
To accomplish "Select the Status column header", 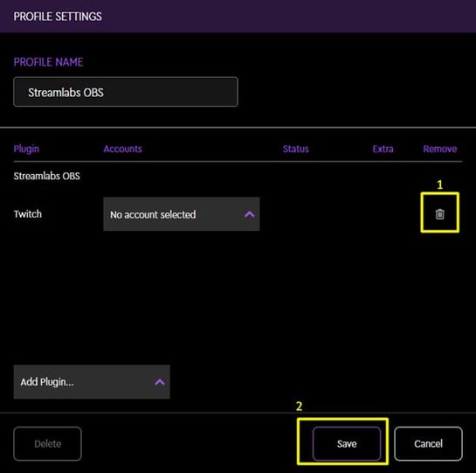I will [x=296, y=149].
